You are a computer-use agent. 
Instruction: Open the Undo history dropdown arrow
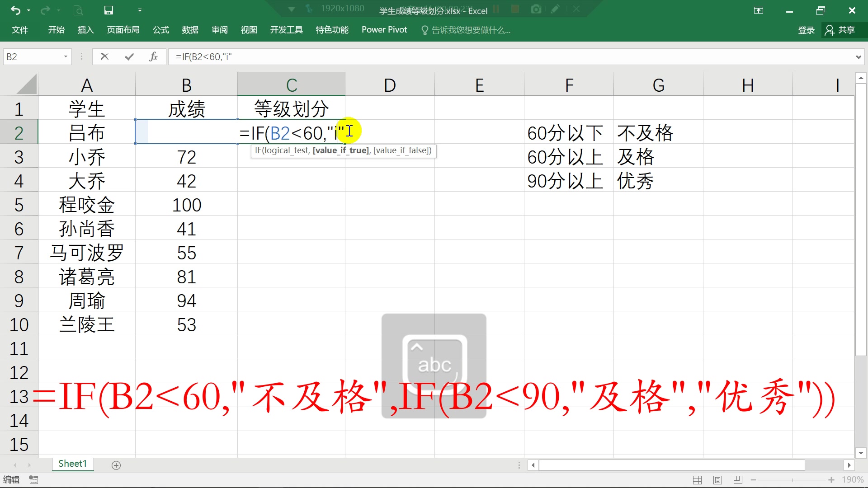point(29,10)
